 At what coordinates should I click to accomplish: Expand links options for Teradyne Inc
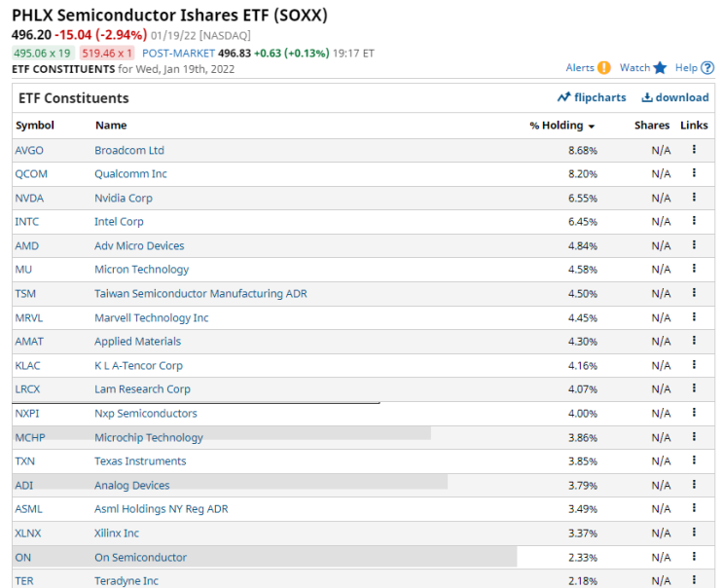click(x=694, y=579)
